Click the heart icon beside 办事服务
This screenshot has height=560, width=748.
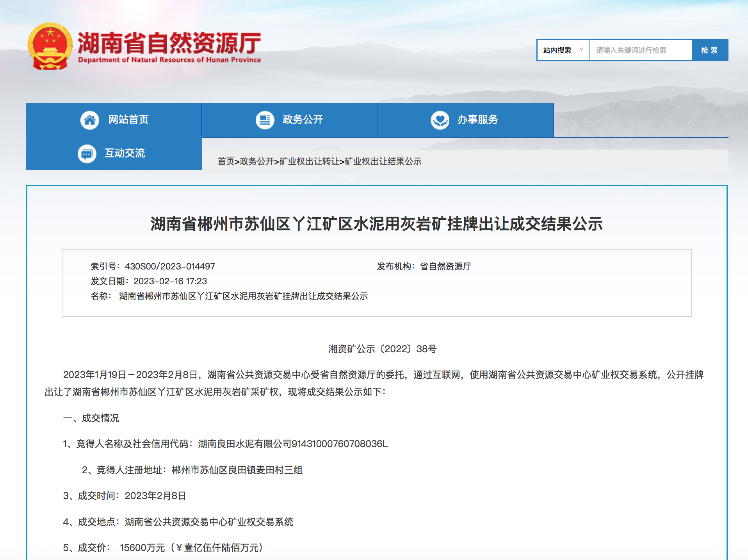pos(440,120)
